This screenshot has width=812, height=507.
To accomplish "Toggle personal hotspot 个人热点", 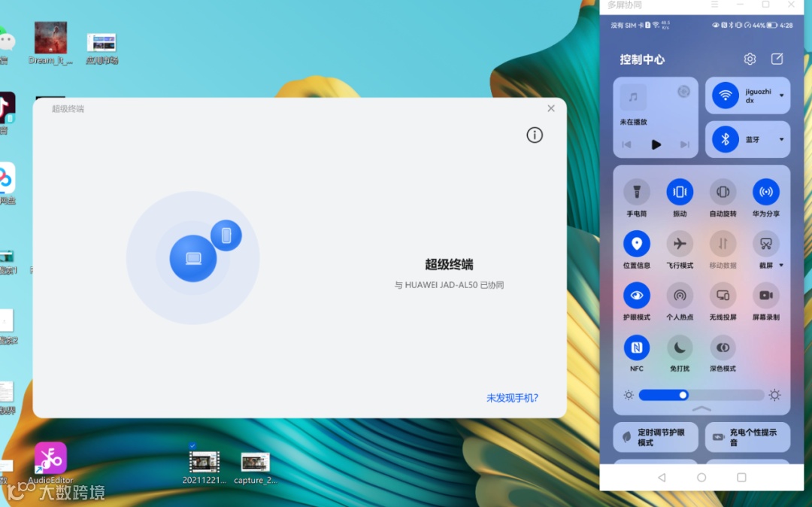I will (x=680, y=296).
